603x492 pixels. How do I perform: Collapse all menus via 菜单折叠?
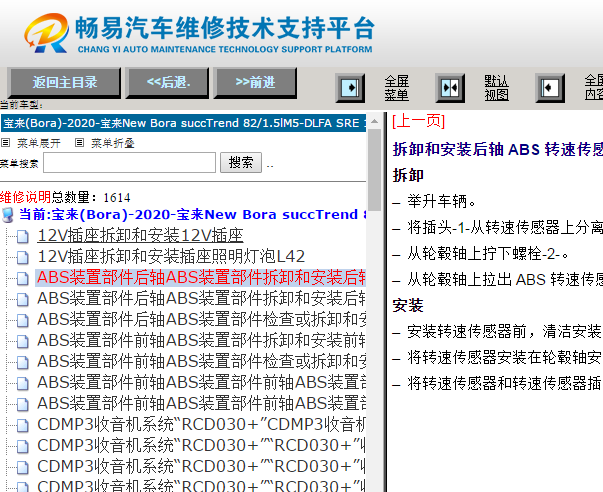[x=113, y=143]
